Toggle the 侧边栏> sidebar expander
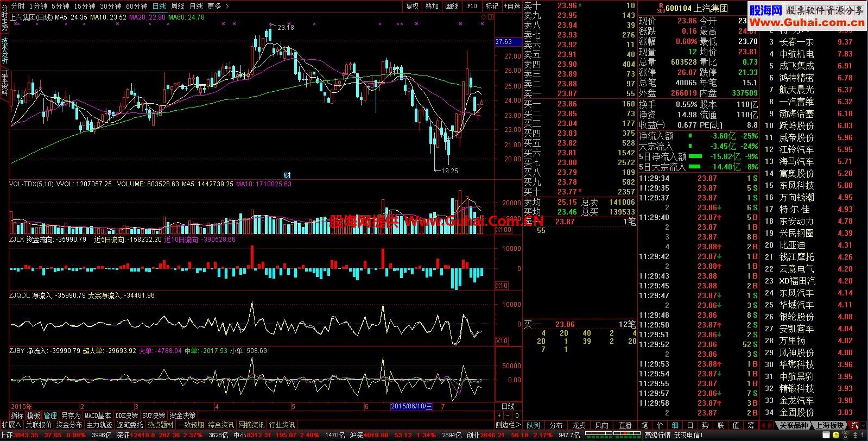Image resolution: width=868 pixels, height=441 pixels. (508, 425)
